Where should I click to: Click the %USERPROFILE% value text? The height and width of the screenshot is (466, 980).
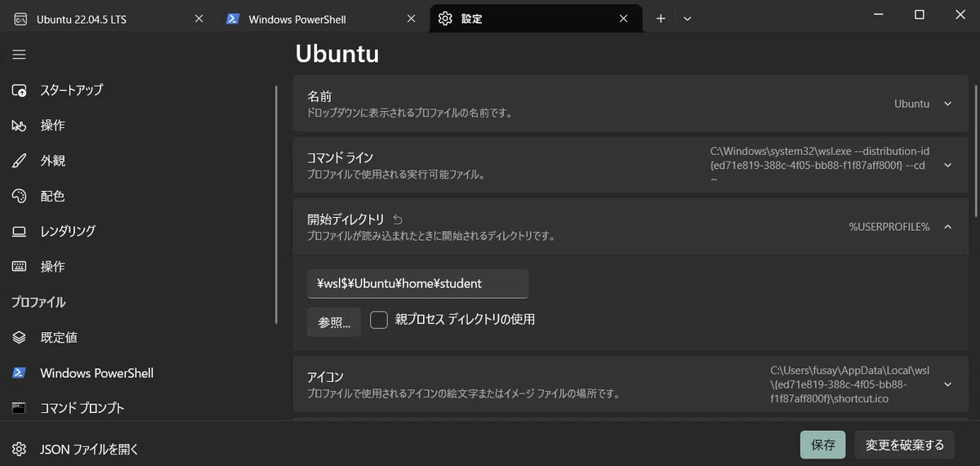(889, 227)
